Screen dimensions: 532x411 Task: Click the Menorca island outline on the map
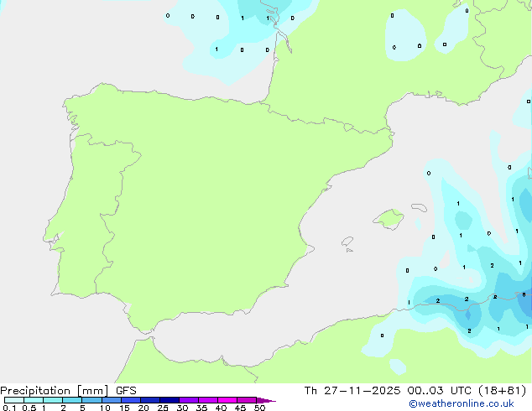pyautogui.click(x=419, y=207)
